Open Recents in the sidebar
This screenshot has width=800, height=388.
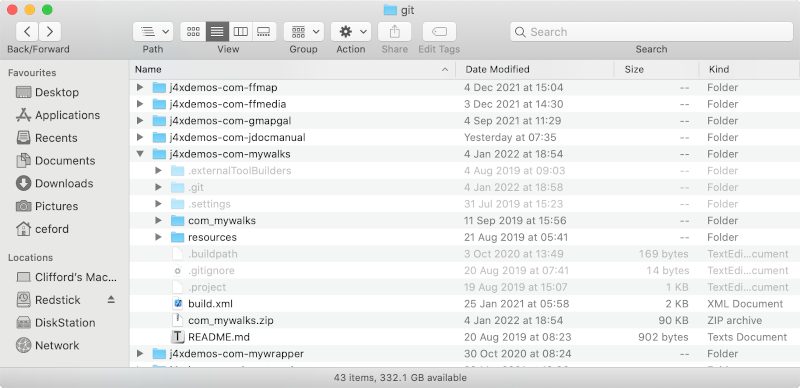click(x=46, y=138)
